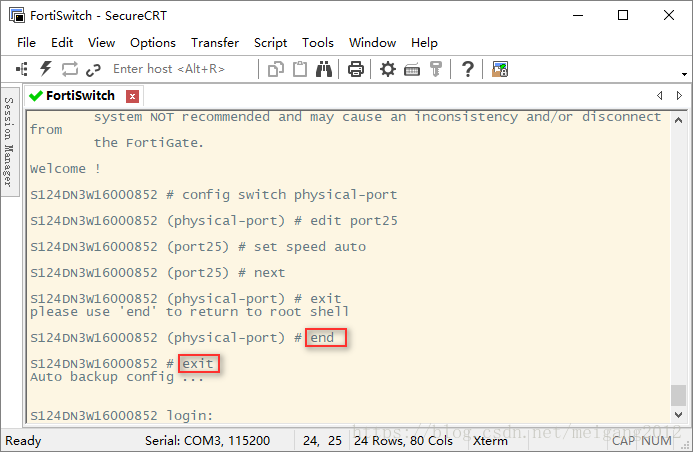Open the Edit menu
693x452 pixels.
click(x=62, y=42)
